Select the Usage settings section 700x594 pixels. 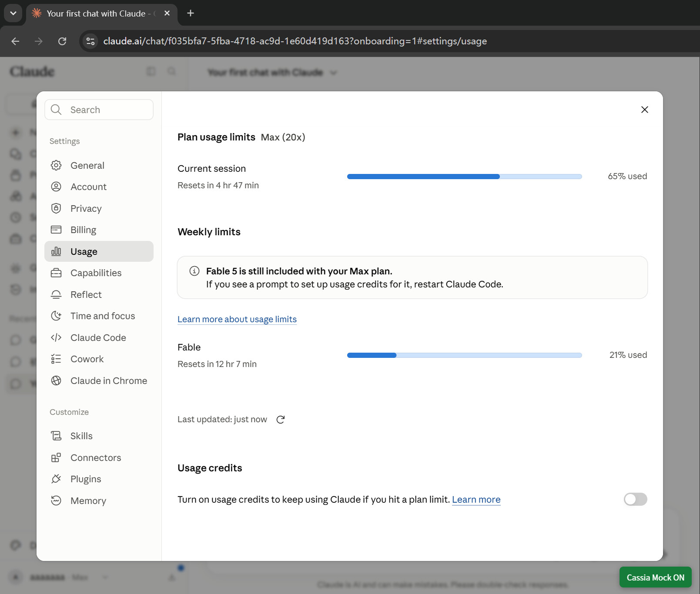tap(99, 251)
